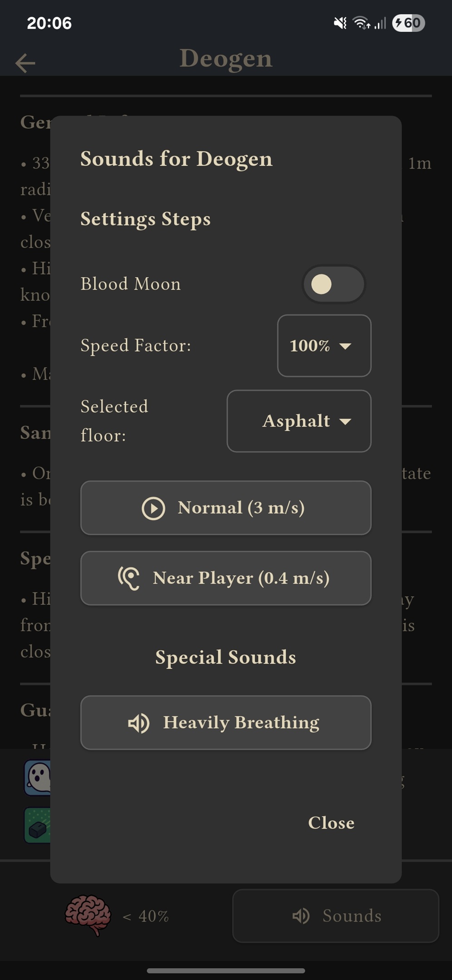Image resolution: width=452 pixels, height=980 pixels.
Task: Click the brain sanity icon
Action: [88, 916]
